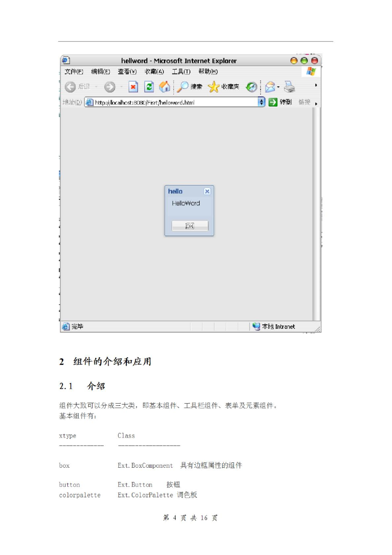Close the hello dialog with X
Viewport: 392px width, 555px height.
click(207, 191)
